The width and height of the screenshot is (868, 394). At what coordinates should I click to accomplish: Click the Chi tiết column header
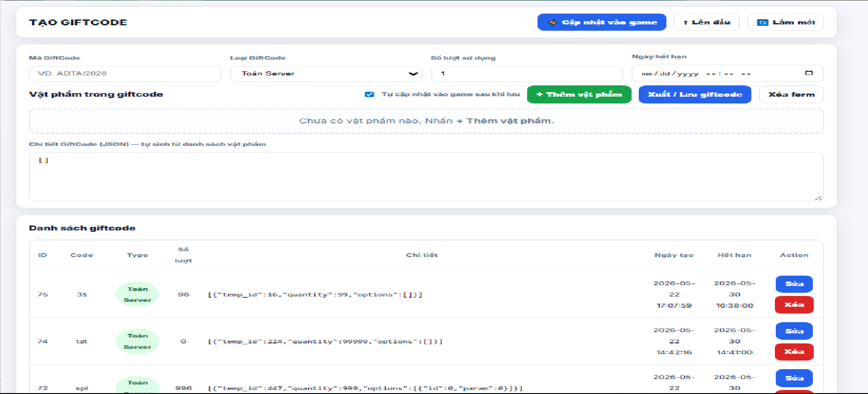pyautogui.click(x=422, y=255)
